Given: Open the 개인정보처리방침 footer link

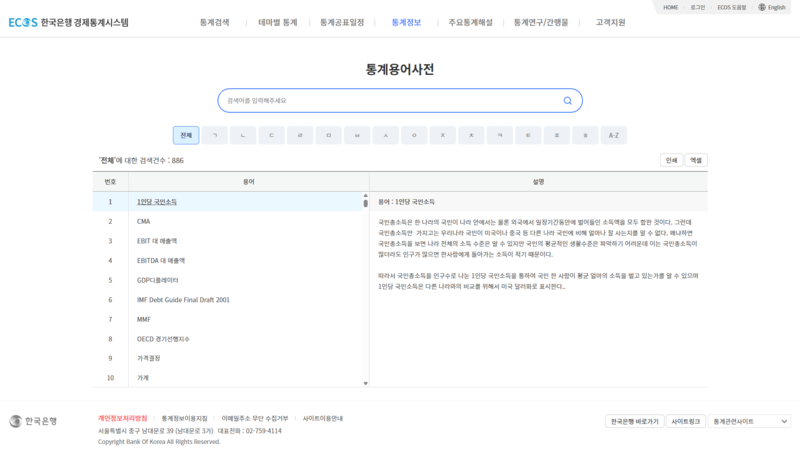Looking at the screenshot, I should (x=122, y=419).
